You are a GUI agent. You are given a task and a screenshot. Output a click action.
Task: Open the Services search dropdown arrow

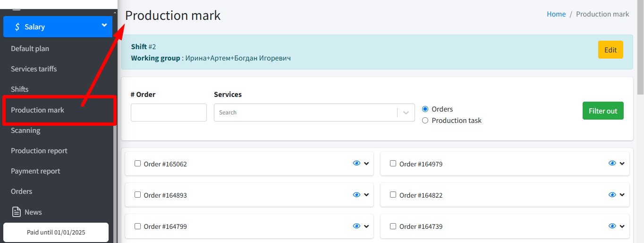[x=406, y=113]
